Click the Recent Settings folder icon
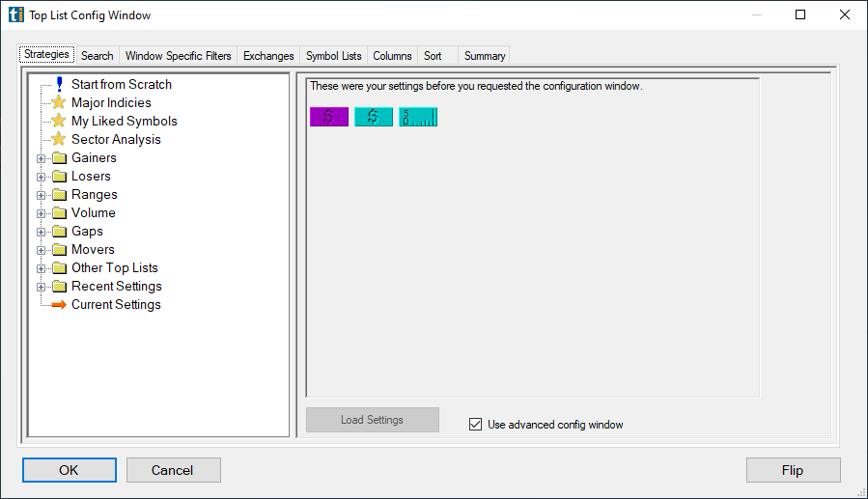Viewport: 868px width, 499px height. click(59, 287)
